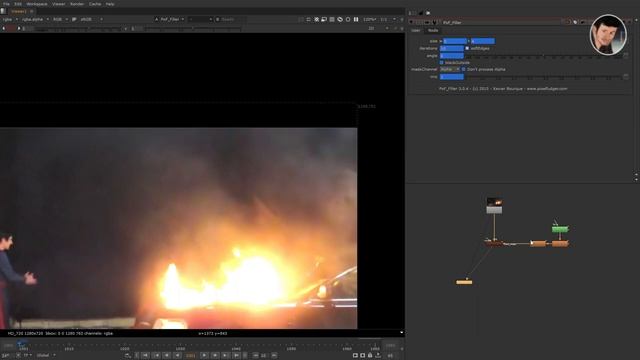Viewport: 640px width, 360px height.
Task: Click the properties panel scroll arrows
Action: coord(636,177)
